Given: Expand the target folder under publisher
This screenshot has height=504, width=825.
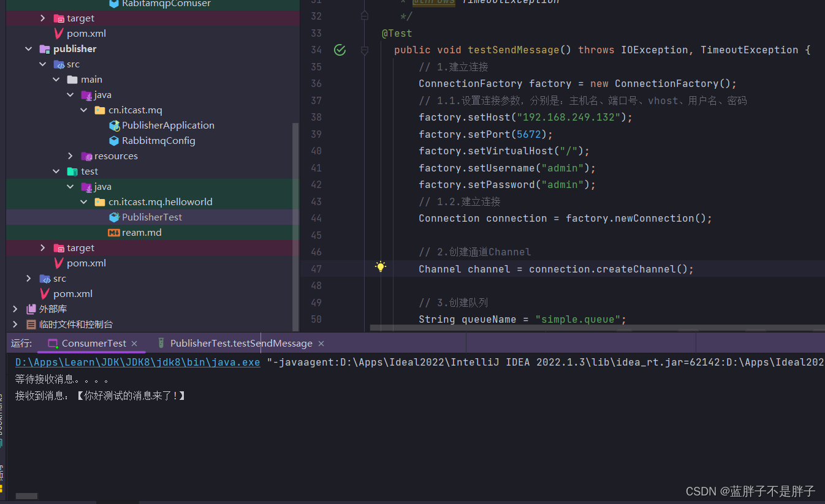Looking at the screenshot, I should (42, 248).
